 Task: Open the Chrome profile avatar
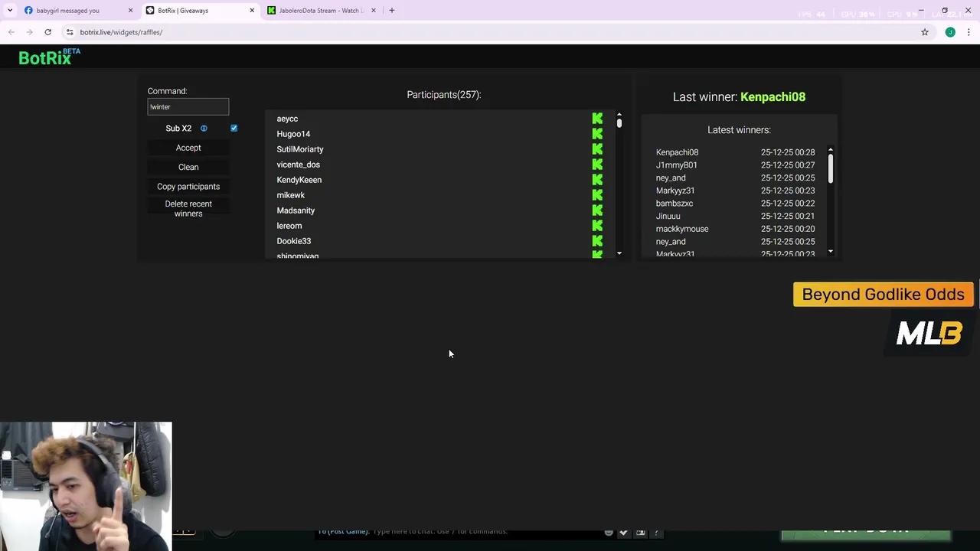point(950,32)
